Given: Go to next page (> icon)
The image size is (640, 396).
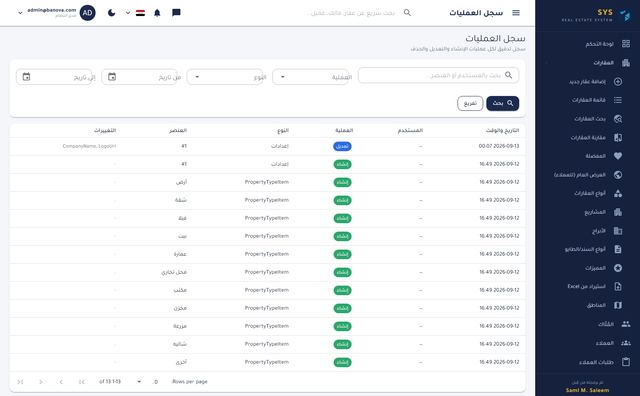Looking at the screenshot, I should (x=40, y=382).
